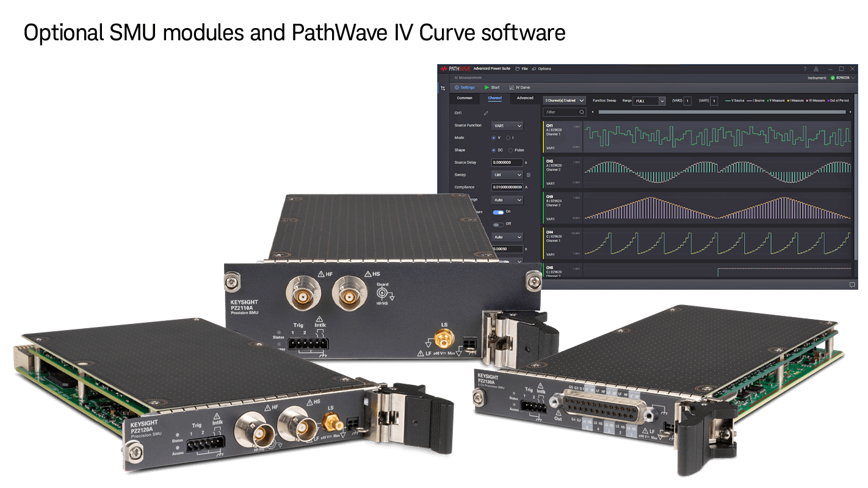Edit CH1 name with the pencil icon
This screenshot has width=868, height=488.
[x=486, y=113]
